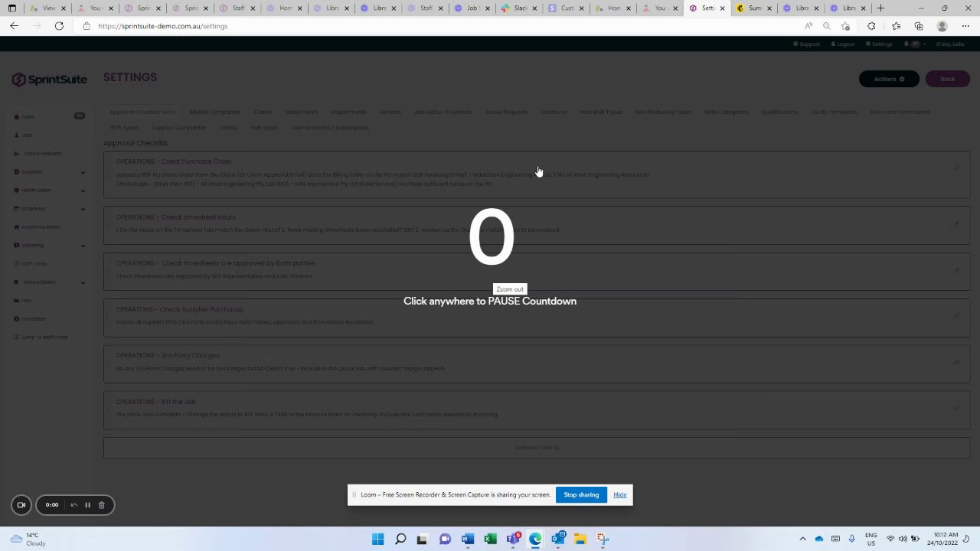Screen dimensions: 980x551
Task: Select the Billable Companies tab
Action: (215, 112)
